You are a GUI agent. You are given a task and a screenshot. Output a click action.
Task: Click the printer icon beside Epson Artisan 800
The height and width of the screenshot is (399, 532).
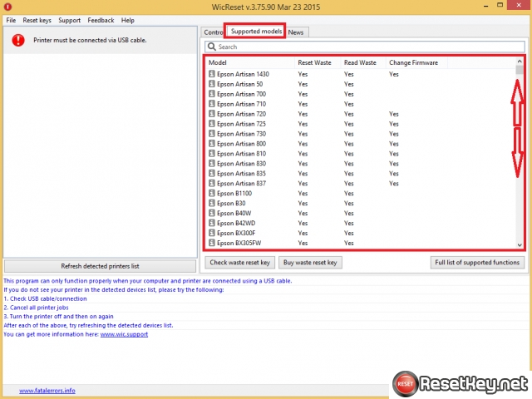click(x=212, y=144)
